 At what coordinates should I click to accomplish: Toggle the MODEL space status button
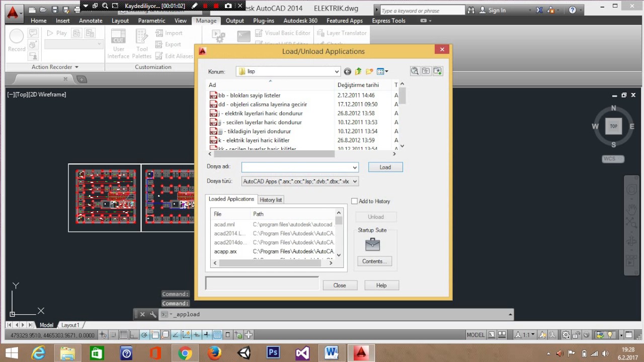pyautogui.click(x=475, y=335)
